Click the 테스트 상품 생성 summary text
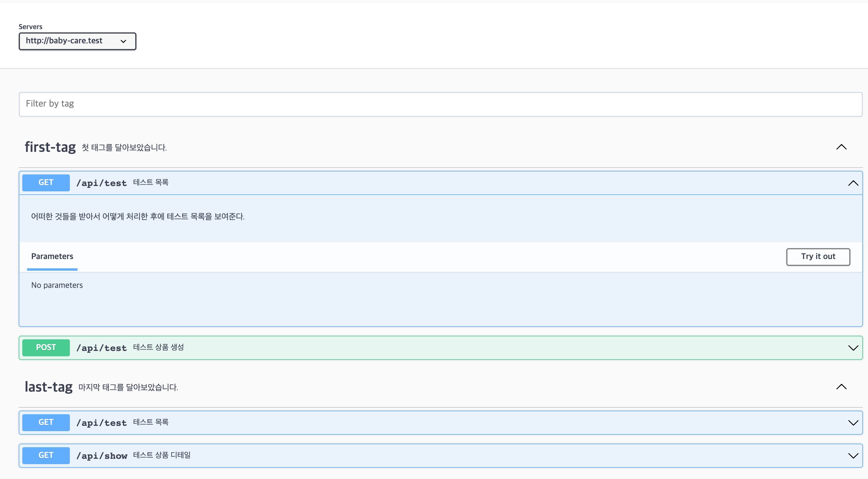This screenshot has height=479, width=868. 158,348
